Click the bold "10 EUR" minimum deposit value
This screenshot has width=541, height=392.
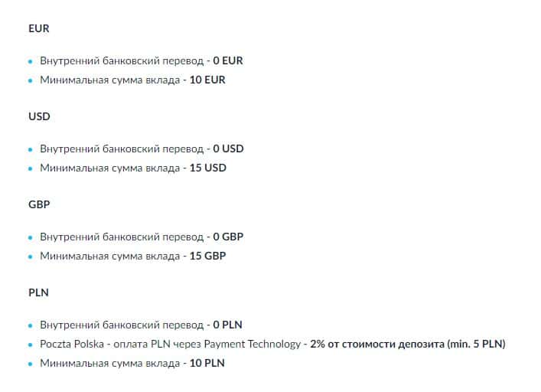[x=207, y=80]
